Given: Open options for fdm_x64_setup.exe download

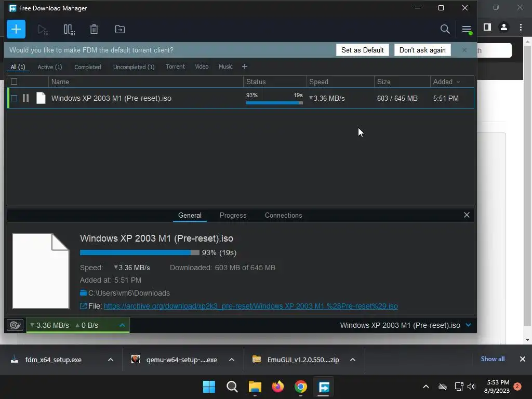Looking at the screenshot, I should point(111,360).
